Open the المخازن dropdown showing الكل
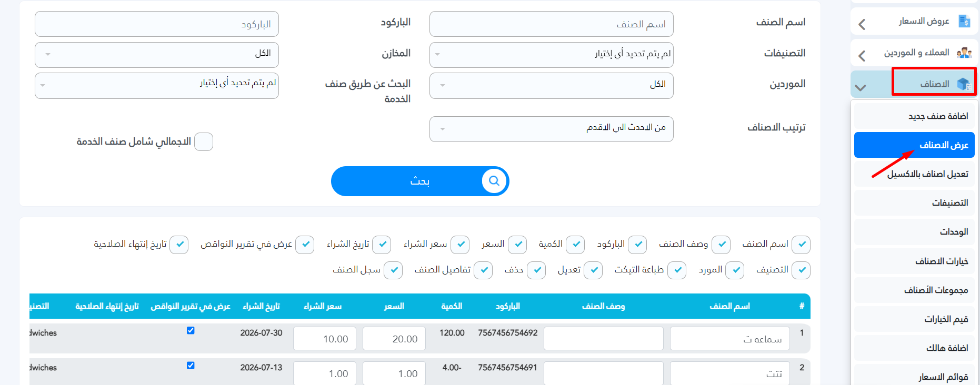The height and width of the screenshot is (385, 980). click(157, 55)
